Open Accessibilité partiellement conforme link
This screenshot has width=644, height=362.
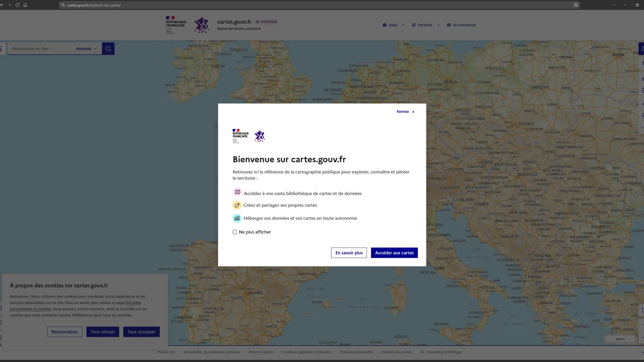click(x=212, y=352)
